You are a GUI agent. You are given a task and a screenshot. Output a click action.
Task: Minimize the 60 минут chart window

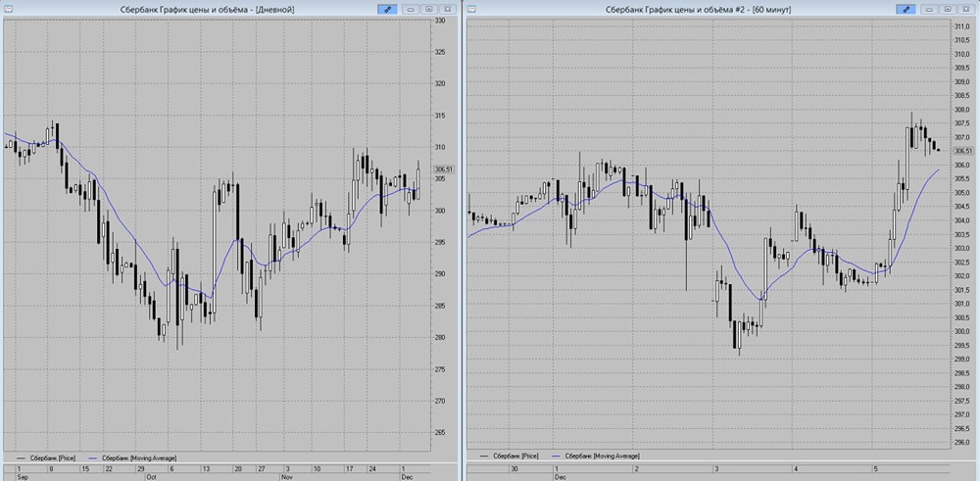[930, 10]
